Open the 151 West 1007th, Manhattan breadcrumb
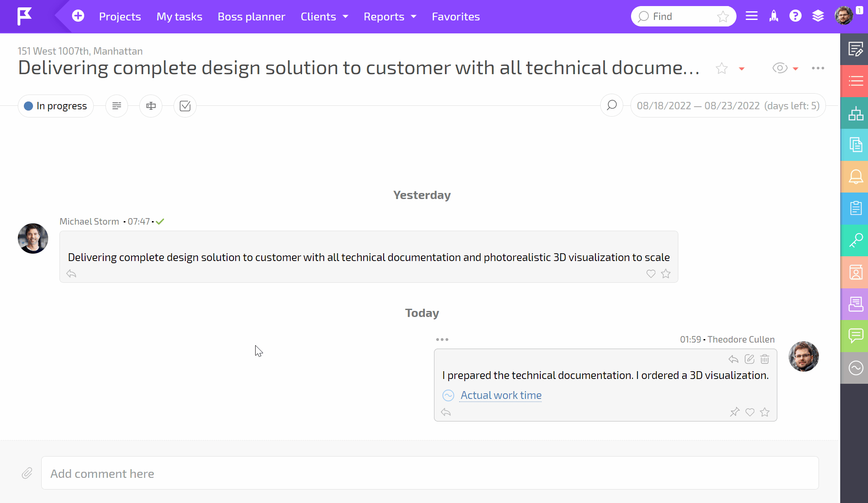 pos(80,51)
